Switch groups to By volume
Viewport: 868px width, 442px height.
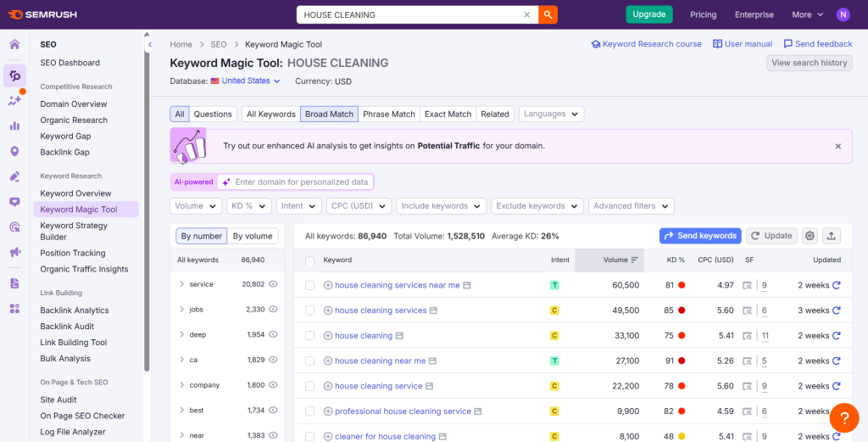[253, 236]
